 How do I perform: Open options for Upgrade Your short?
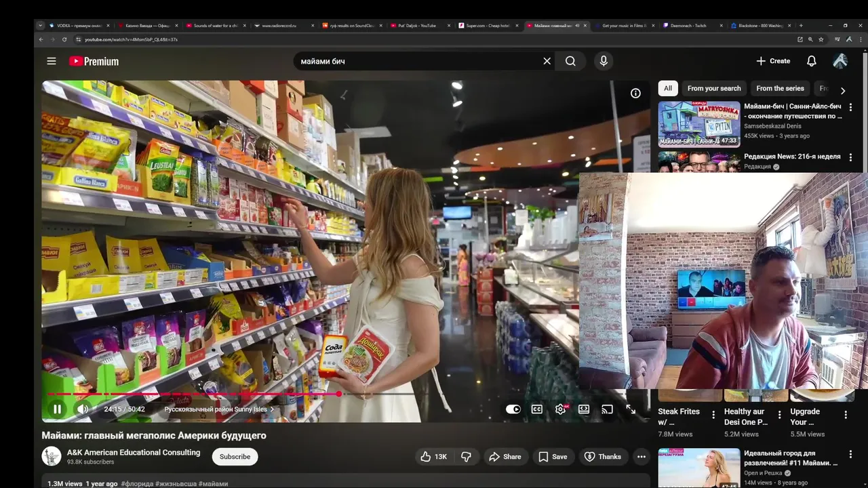[846, 415]
